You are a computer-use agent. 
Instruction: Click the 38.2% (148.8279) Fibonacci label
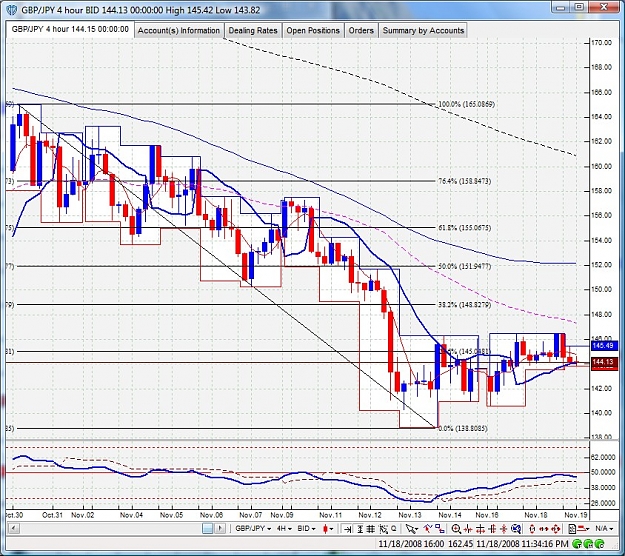pos(464,305)
